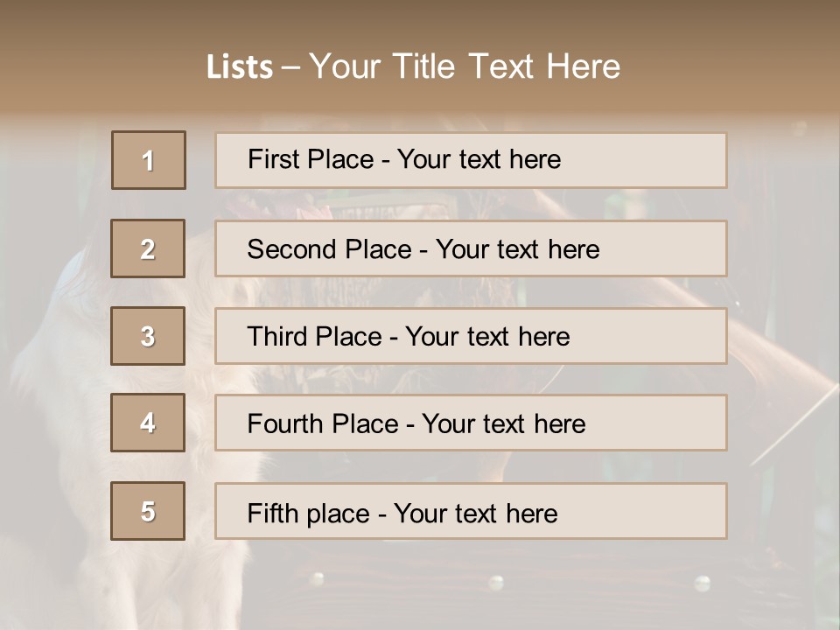The image size is (840, 630).
Task: Click empty right end of First Place box
Action: tap(665, 160)
